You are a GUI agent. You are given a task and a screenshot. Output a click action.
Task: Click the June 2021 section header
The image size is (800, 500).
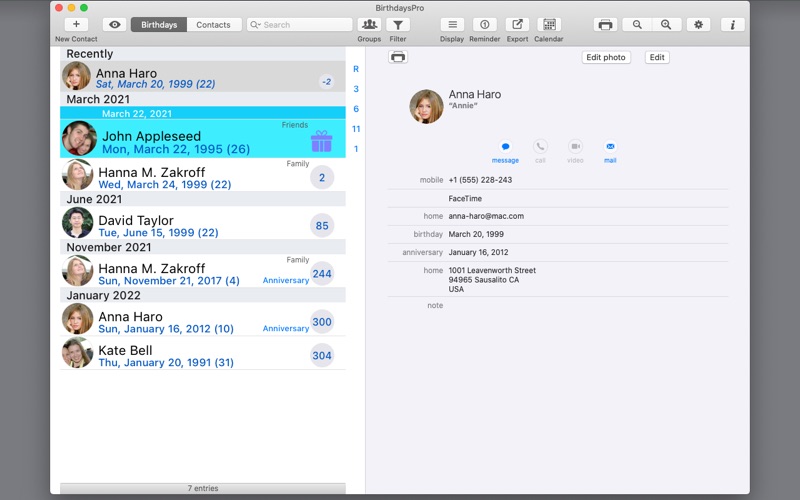(203, 199)
